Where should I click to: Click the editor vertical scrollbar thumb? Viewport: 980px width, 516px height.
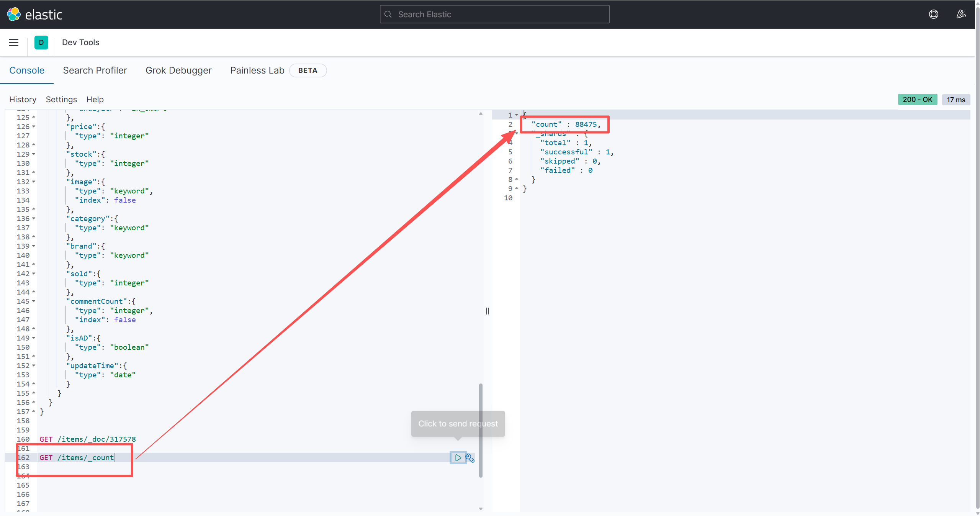(481, 430)
